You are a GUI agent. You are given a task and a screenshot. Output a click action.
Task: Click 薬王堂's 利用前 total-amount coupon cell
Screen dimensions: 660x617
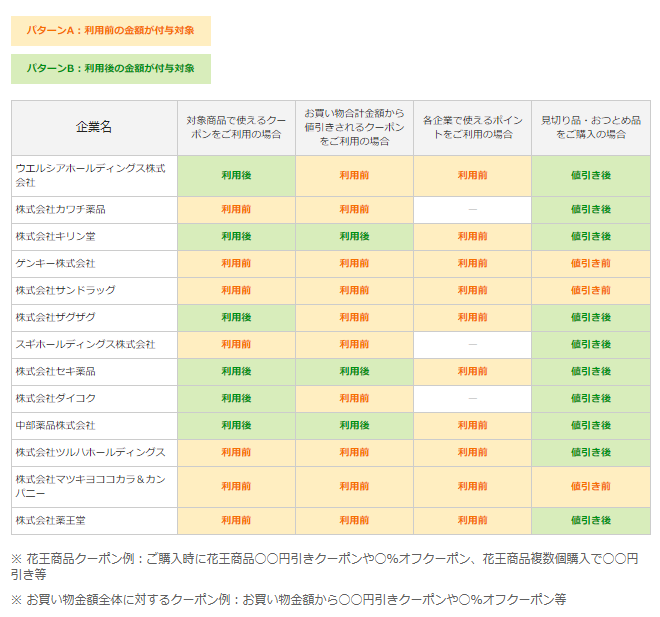pyautogui.click(x=354, y=521)
